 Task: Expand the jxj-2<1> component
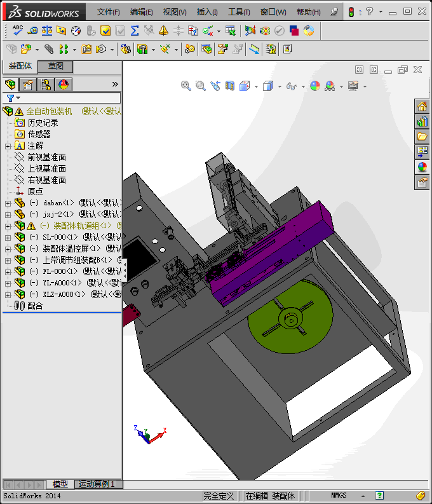(8, 215)
